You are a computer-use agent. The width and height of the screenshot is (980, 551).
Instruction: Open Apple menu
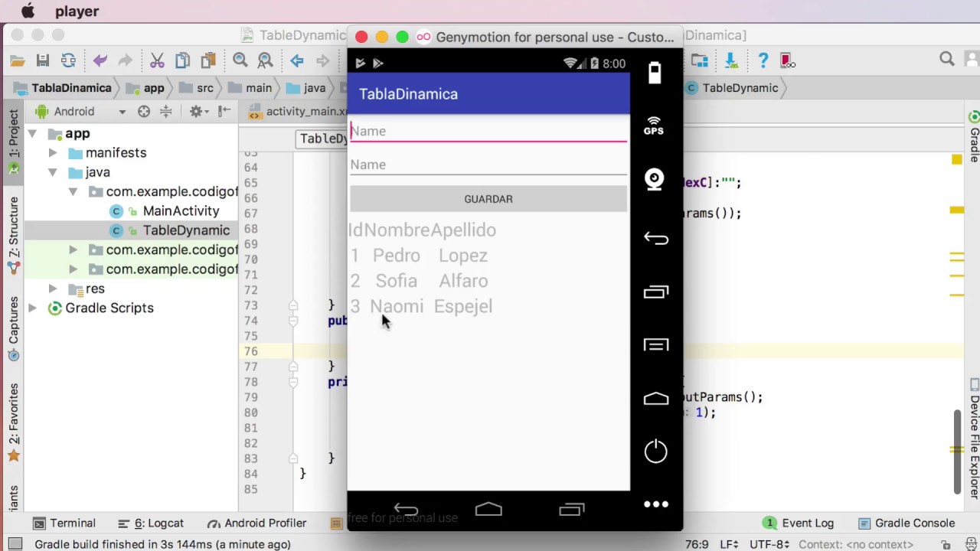point(28,11)
